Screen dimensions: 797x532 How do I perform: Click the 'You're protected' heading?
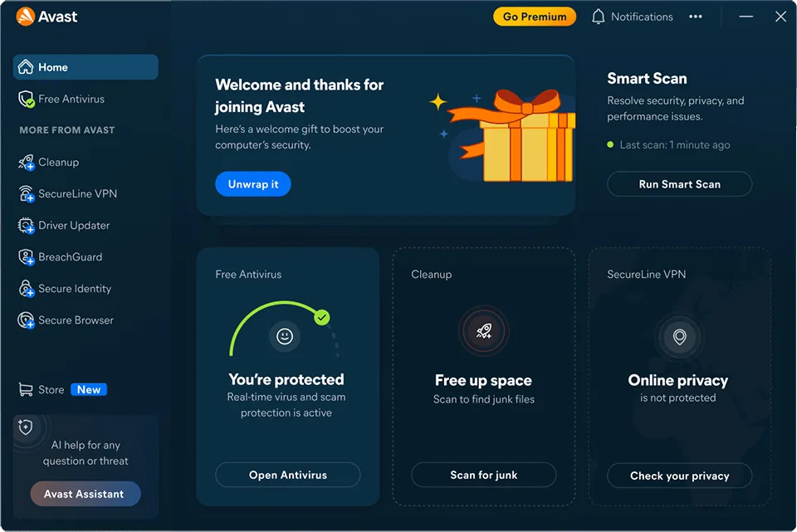point(286,379)
